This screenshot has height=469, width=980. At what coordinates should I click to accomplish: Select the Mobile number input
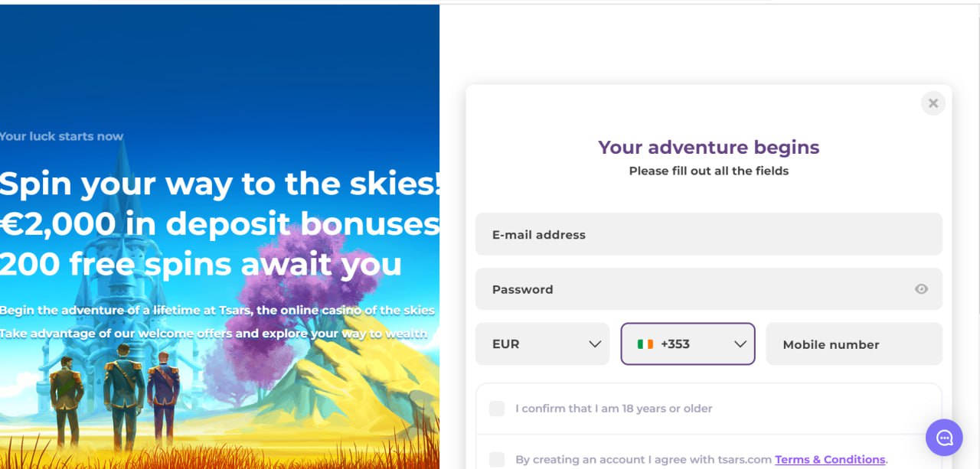[853, 344]
